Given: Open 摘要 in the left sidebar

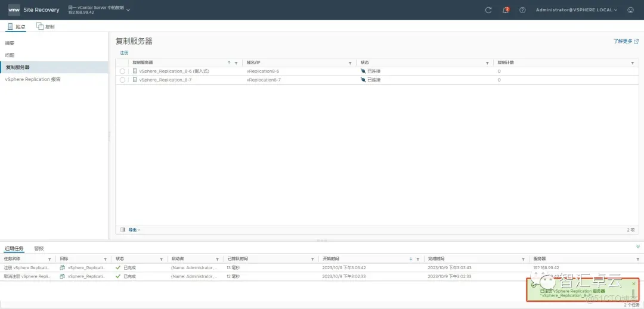Looking at the screenshot, I should (10, 43).
